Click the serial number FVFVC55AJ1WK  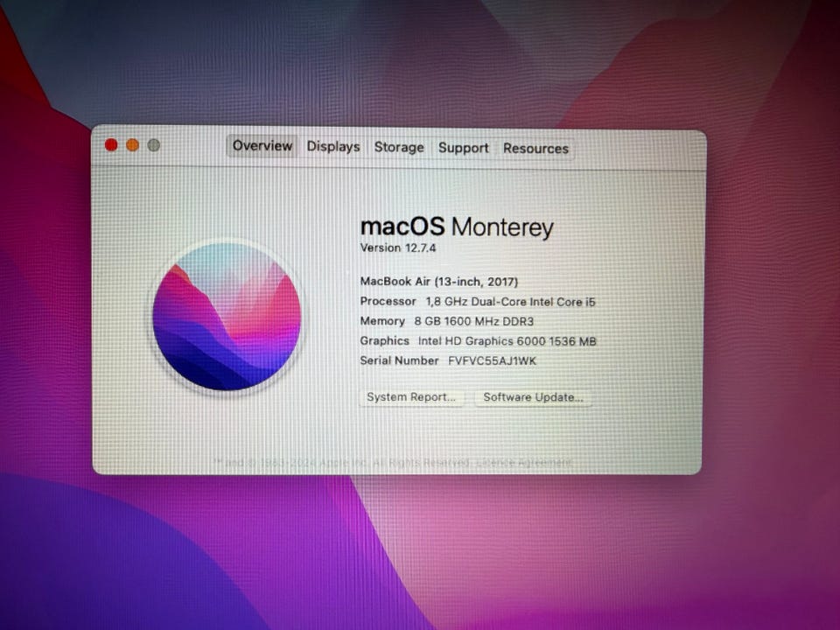click(492, 361)
